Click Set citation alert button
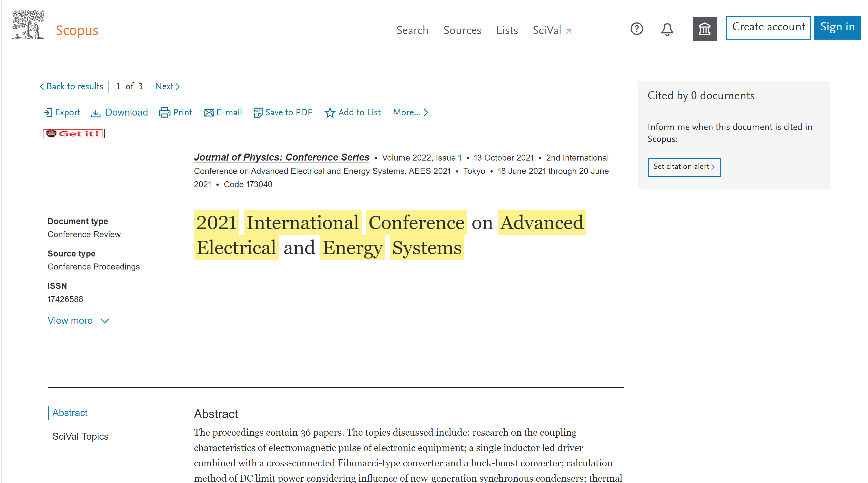This screenshot has height=483, width=868. (x=684, y=167)
